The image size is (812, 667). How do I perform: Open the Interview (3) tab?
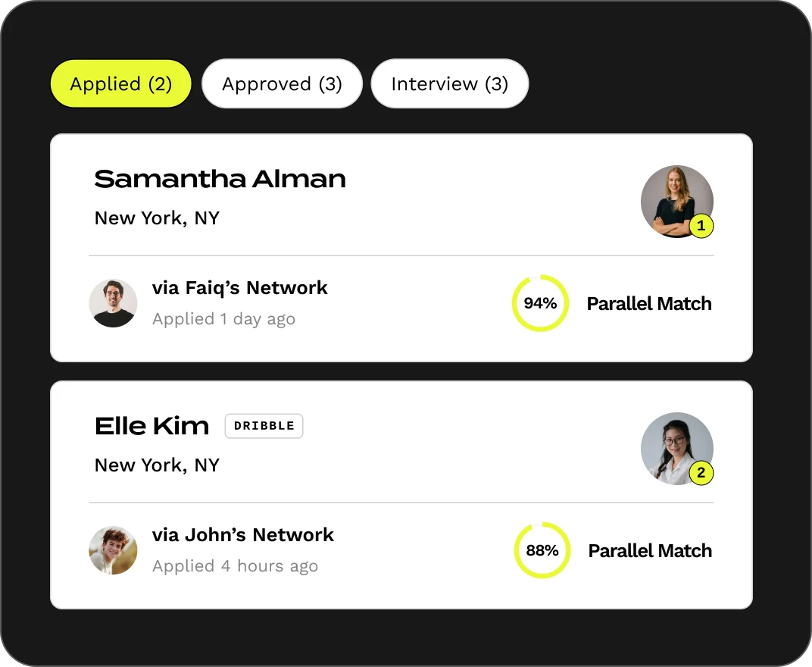tap(449, 83)
